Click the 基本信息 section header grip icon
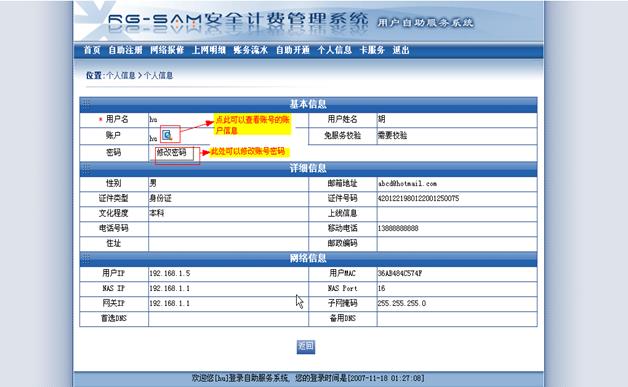 pos(86,104)
